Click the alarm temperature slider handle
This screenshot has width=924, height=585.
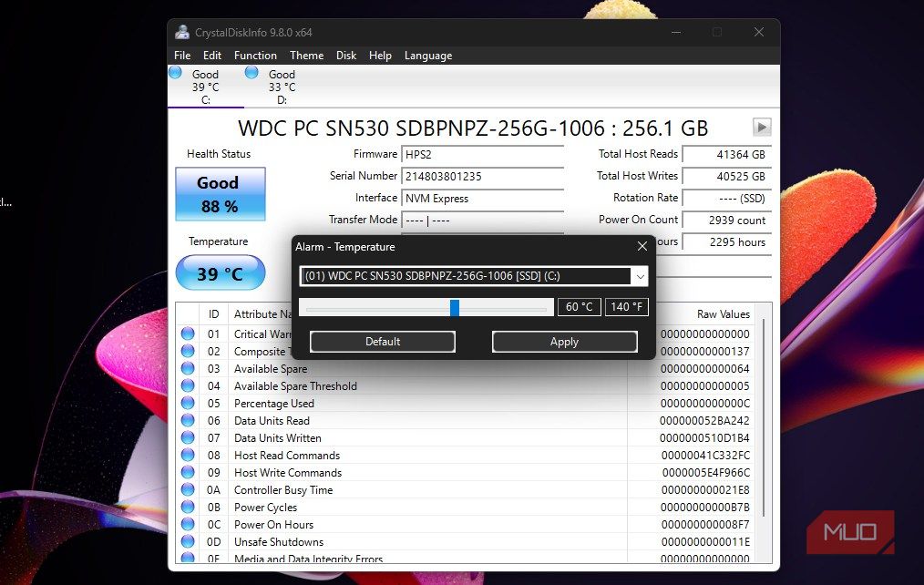[x=455, y=307]
